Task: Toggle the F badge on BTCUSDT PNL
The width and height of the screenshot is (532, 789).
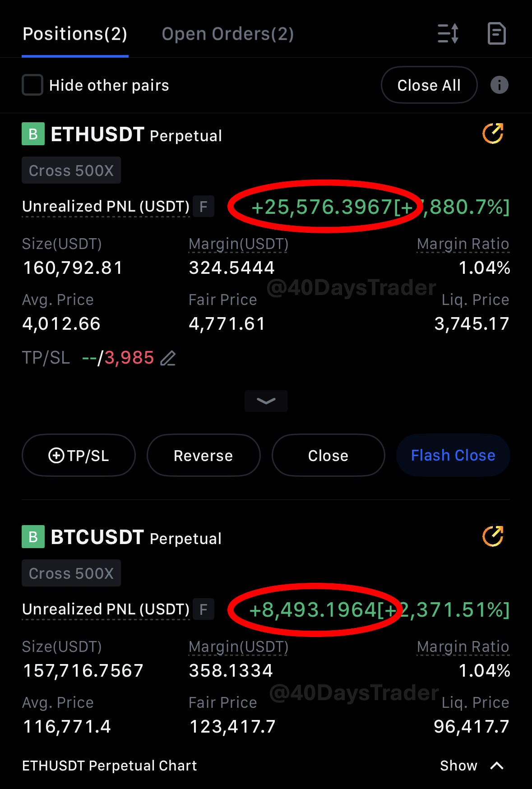Action: point(203,609)
